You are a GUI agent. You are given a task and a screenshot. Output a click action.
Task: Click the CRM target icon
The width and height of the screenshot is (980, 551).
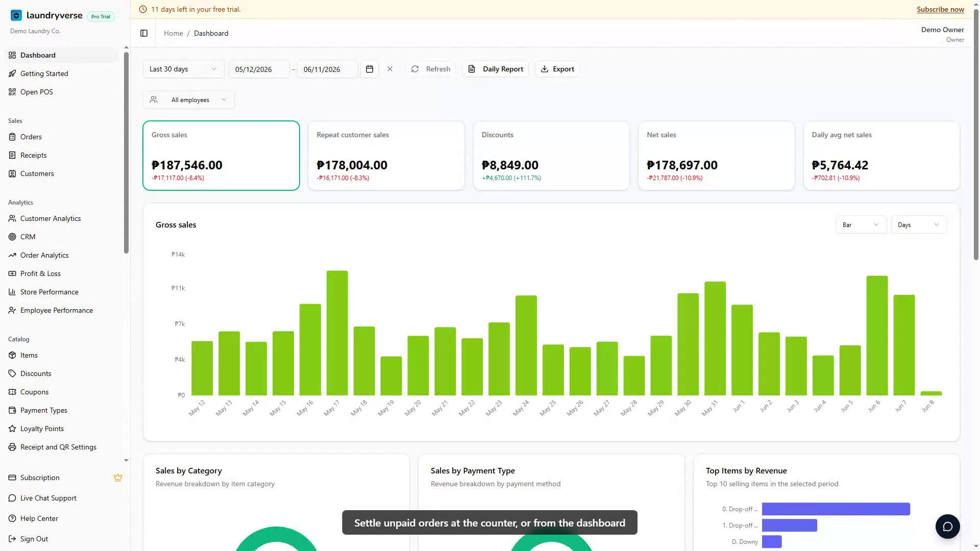click(12, 237)
